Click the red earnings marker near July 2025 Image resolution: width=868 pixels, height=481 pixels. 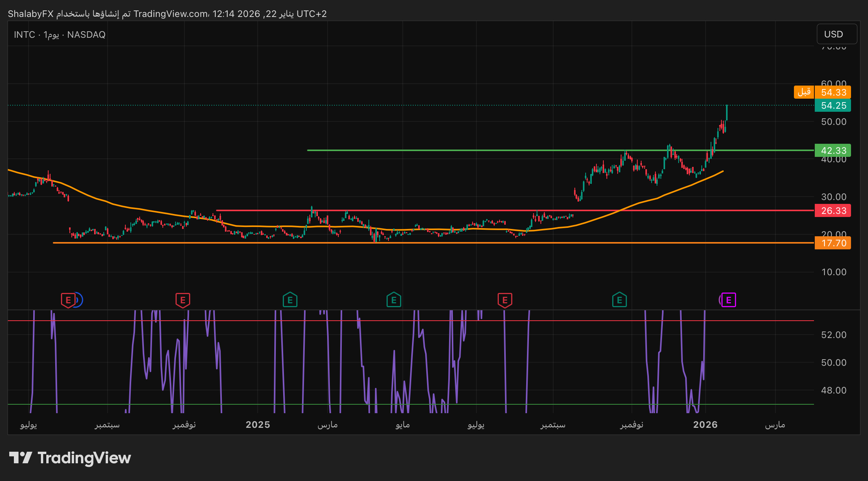pos(505,300)
